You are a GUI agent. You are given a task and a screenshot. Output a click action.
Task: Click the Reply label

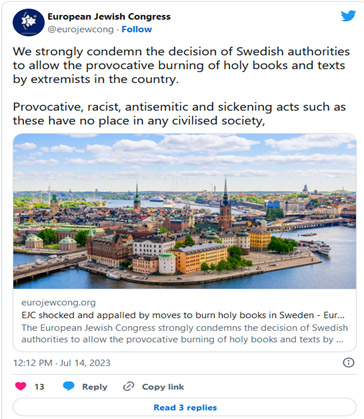[95, 387]
